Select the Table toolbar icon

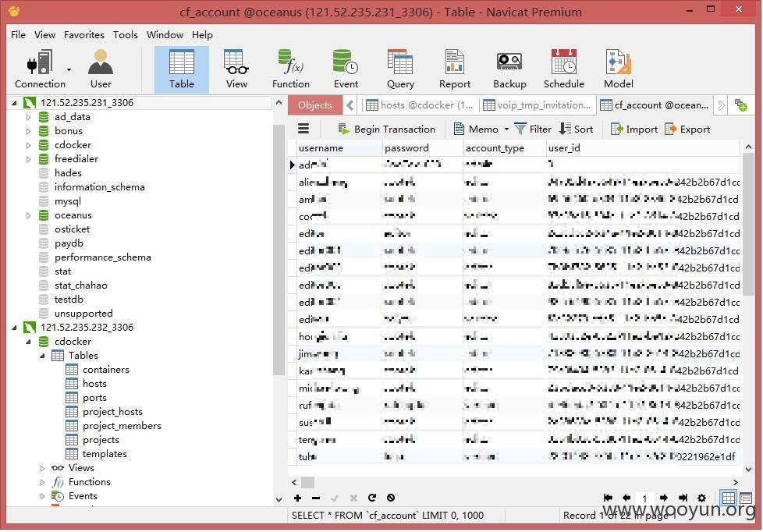coord(182,69)
